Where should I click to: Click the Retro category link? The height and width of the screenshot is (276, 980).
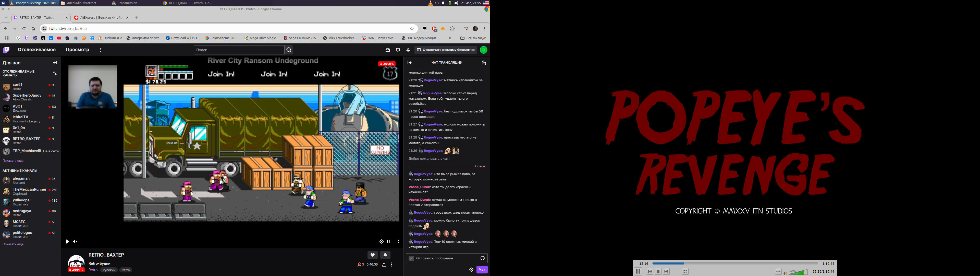click(x=93, y=270)
